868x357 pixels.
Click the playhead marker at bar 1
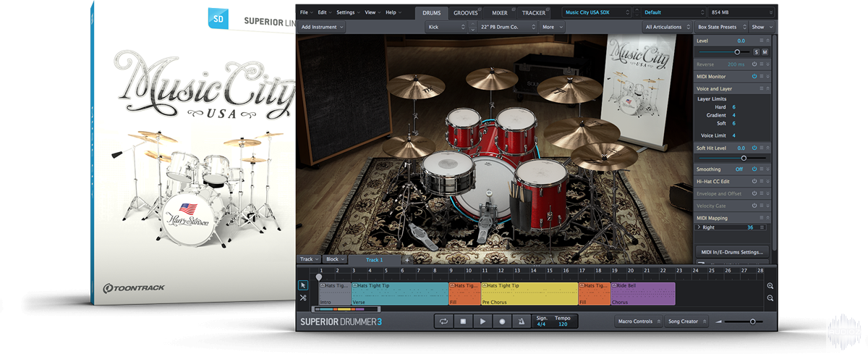(x=319, y=277)
